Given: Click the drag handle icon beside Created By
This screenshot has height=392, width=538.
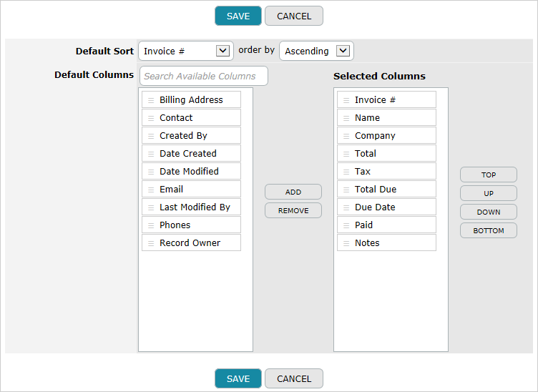Looking at the screenshot, I should click(x=151, y=136).
